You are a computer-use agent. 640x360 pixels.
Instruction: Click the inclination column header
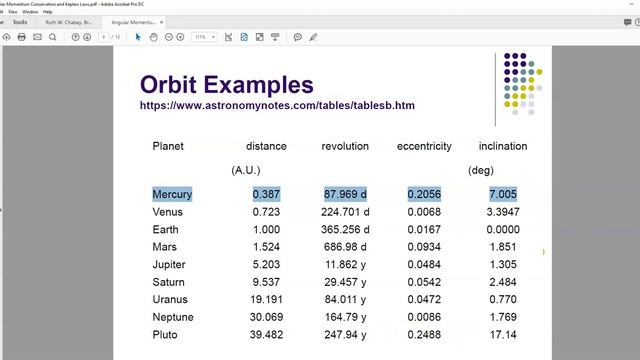[503, 146]
